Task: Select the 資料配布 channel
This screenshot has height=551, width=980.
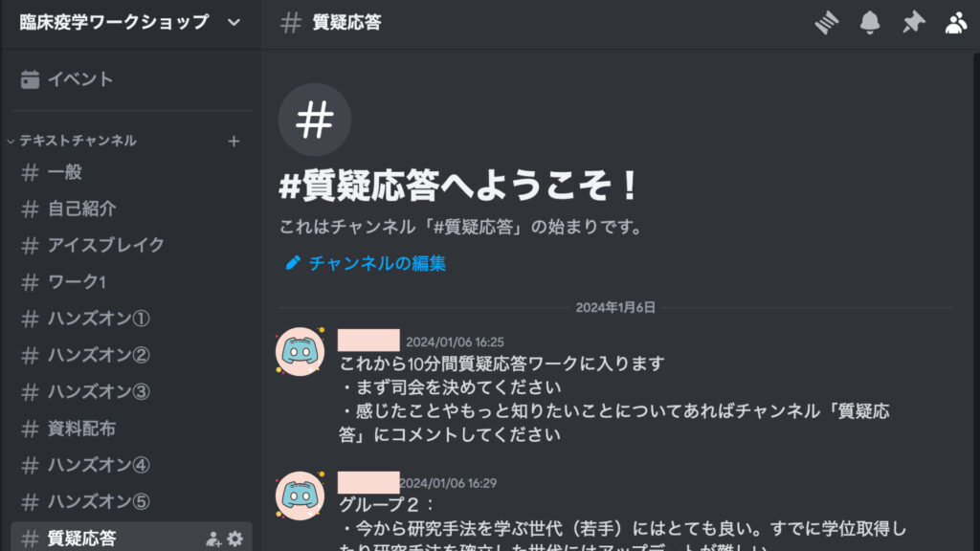Action: pos(131,429)
